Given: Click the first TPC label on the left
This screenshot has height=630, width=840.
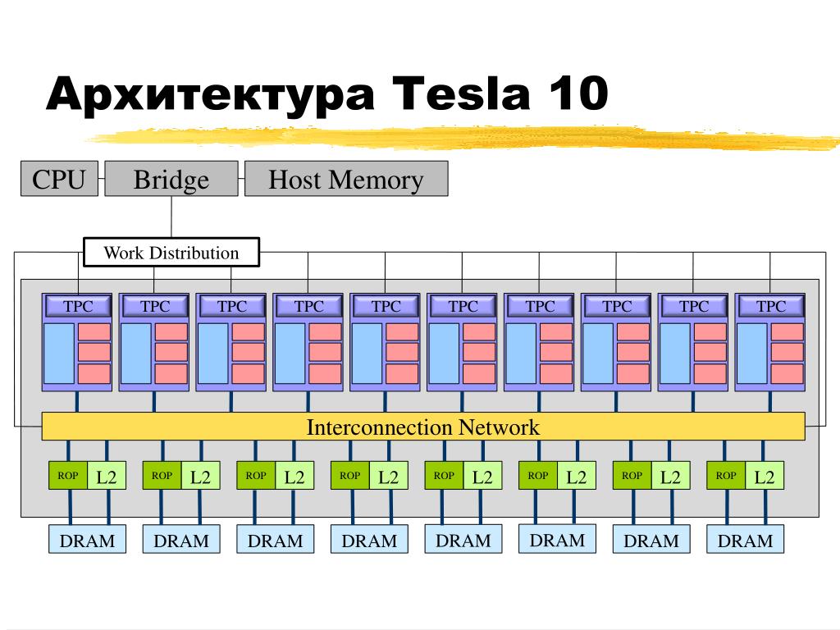Looking at the screenshot, I should coord(78,306).
